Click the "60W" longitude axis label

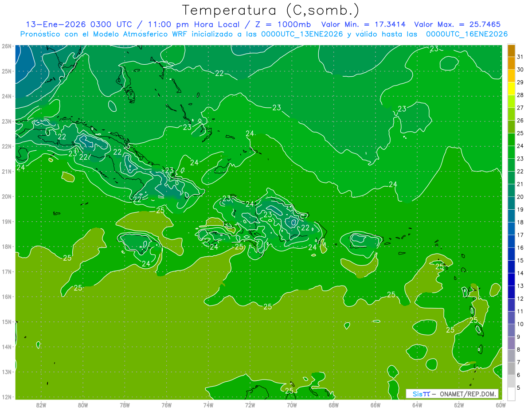(x=501, y=405)
